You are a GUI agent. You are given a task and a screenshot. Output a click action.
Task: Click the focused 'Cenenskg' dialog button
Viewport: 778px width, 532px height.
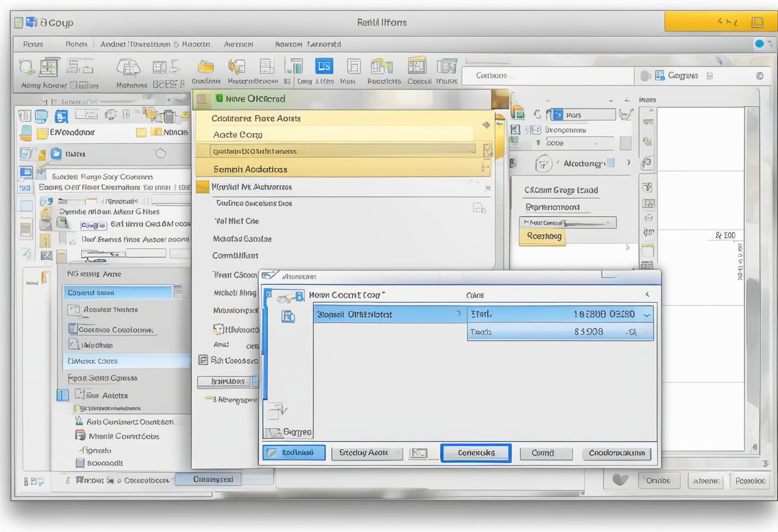pos(475,453)
